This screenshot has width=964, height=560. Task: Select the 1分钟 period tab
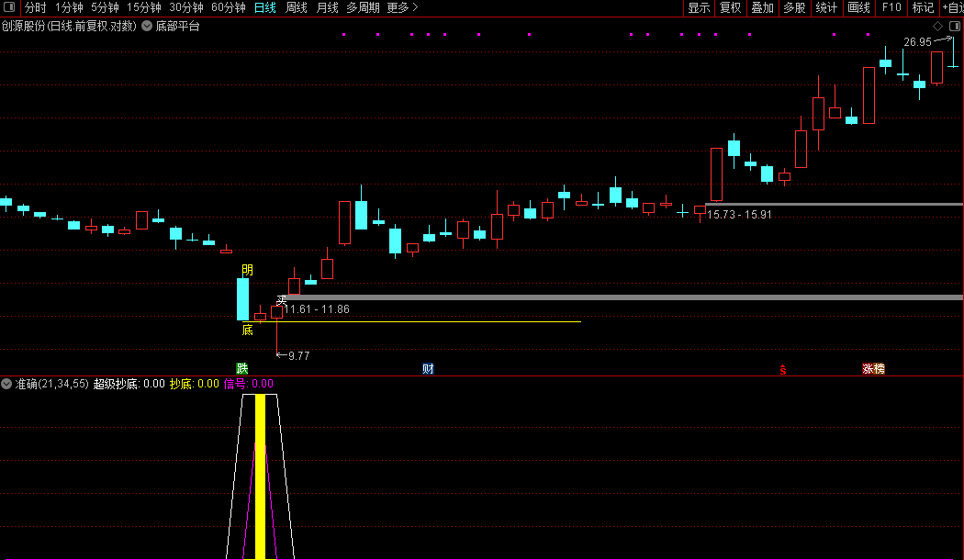click(69, 7)
